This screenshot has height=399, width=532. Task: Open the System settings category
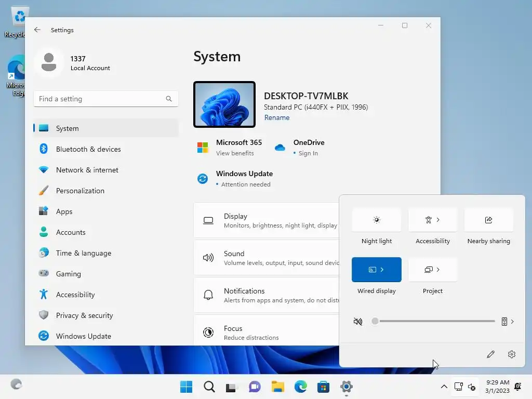tap(106, 128)
